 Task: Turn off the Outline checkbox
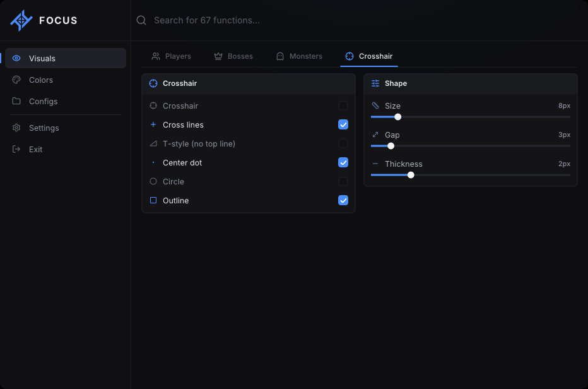[343, 201]
